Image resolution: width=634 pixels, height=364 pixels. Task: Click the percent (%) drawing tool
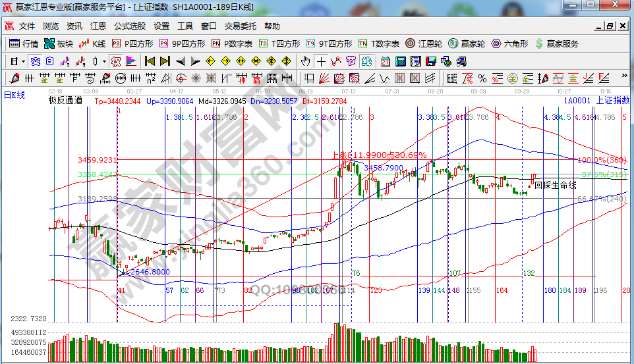coord(482,78)
